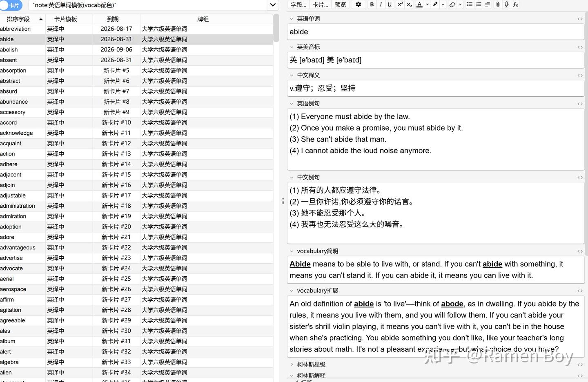Toggle underline formatting

[390, 4]
